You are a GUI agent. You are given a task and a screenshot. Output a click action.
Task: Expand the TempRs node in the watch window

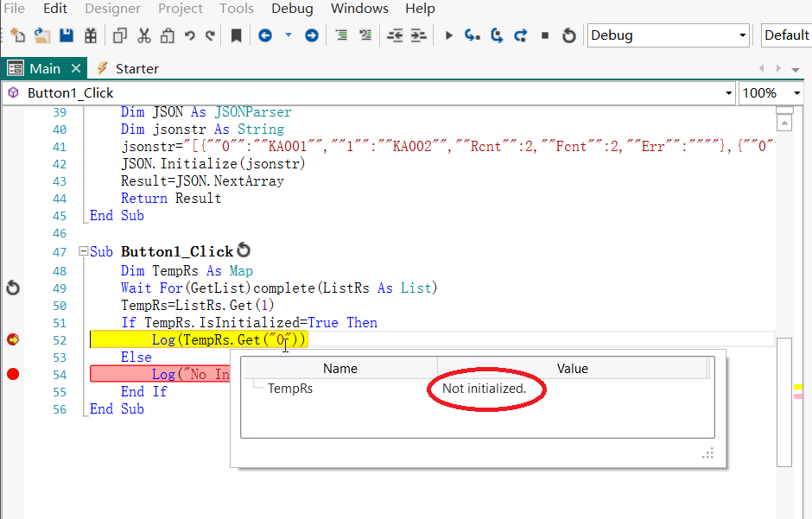257,389
